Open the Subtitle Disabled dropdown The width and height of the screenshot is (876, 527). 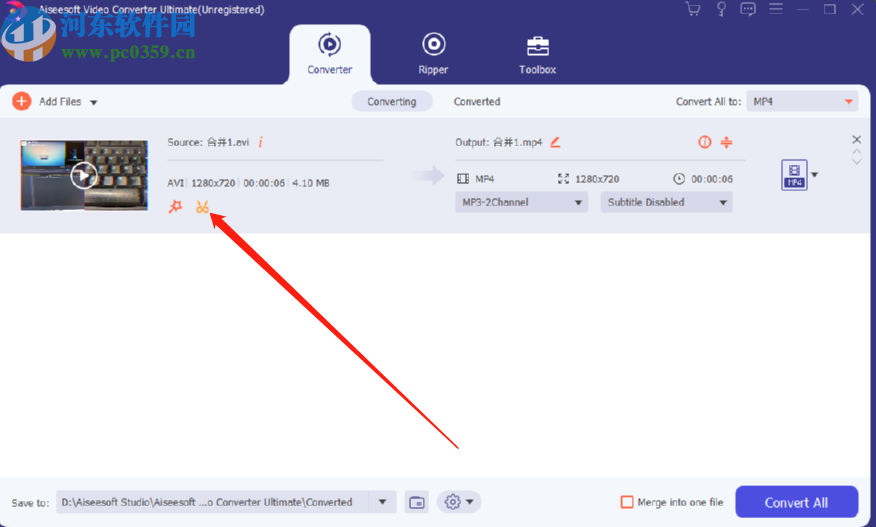[x=666, y=202]
